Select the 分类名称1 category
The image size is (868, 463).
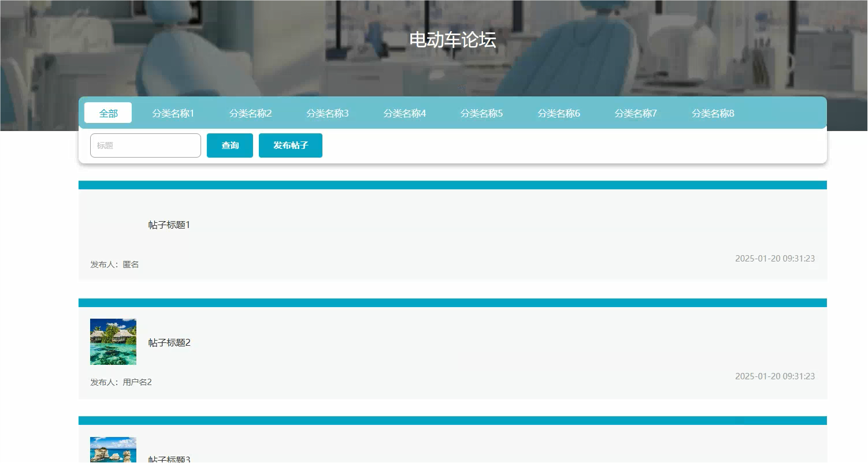coord(173,113)
